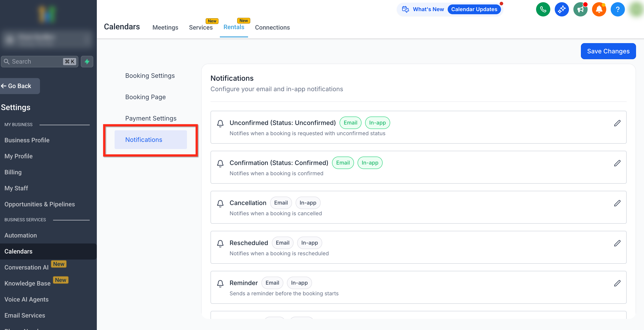Viewport: 644px width, 330px height.
Task: Open the megaphone announcements icon
Action: 580,10
